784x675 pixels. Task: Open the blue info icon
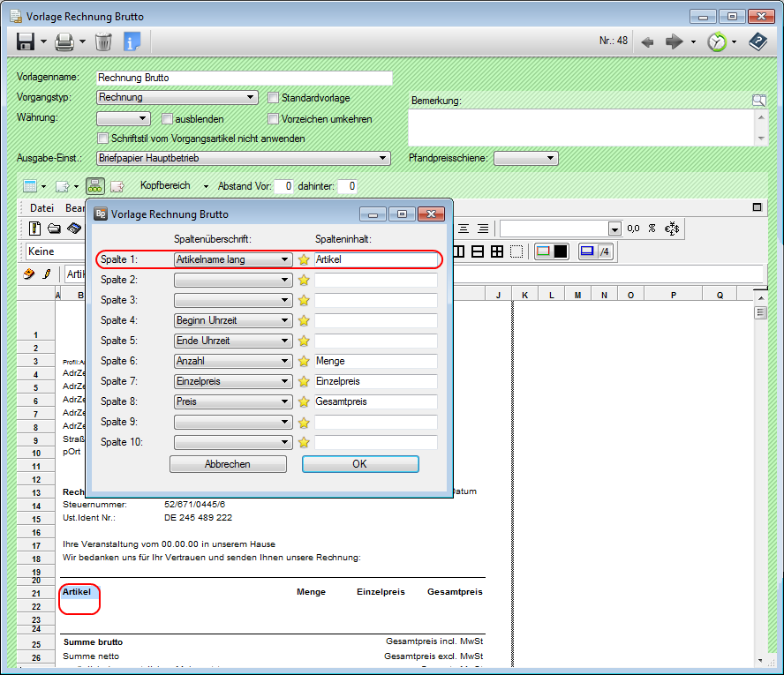[x=132, y=41]
